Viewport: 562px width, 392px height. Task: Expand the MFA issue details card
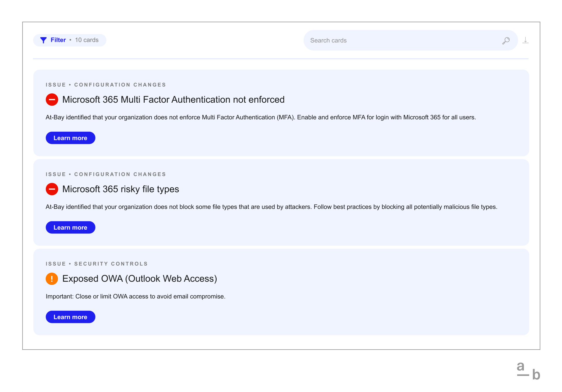(x=71, y=137)
